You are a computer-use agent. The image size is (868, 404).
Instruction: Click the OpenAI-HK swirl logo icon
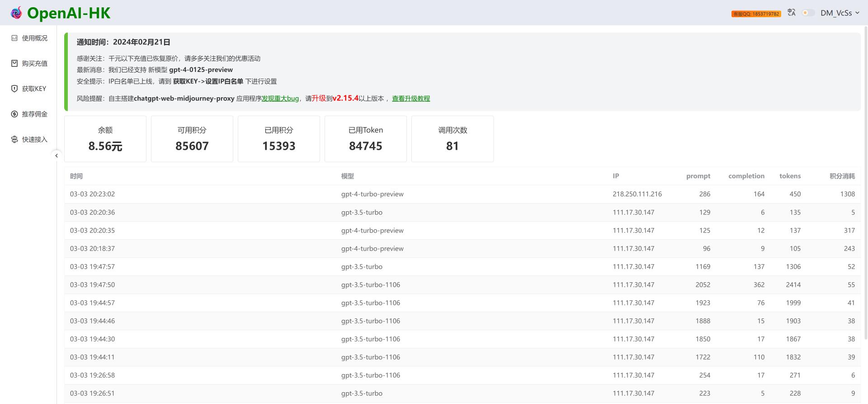16,13
